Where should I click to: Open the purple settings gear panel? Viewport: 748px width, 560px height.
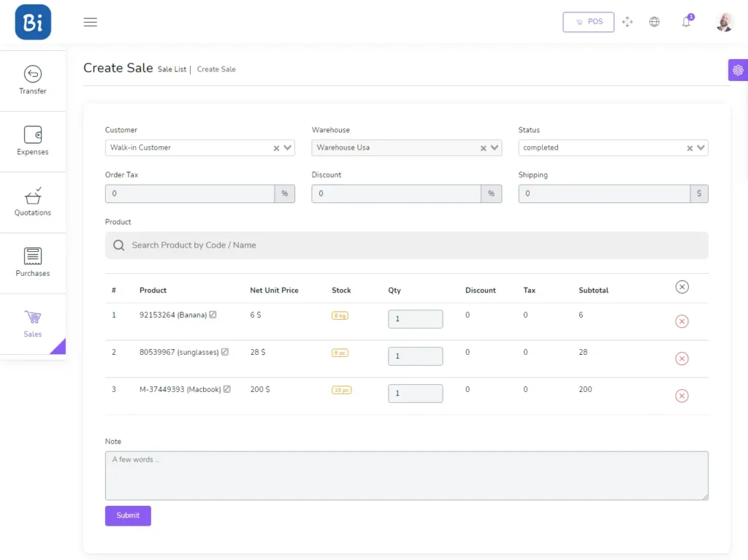[738, 70]
